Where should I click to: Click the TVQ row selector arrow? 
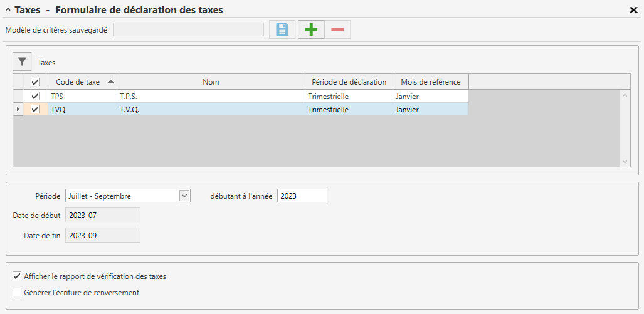[x=18, y=110]
